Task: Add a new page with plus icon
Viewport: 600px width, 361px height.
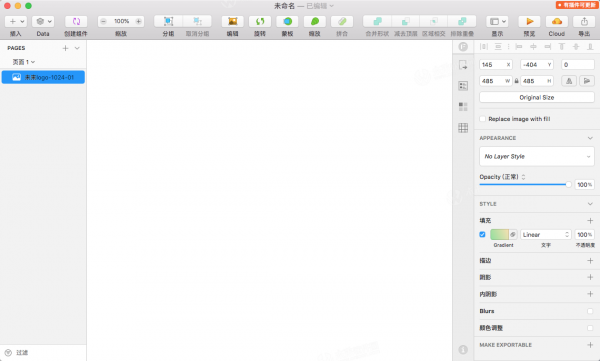Action: click(65, 48)
